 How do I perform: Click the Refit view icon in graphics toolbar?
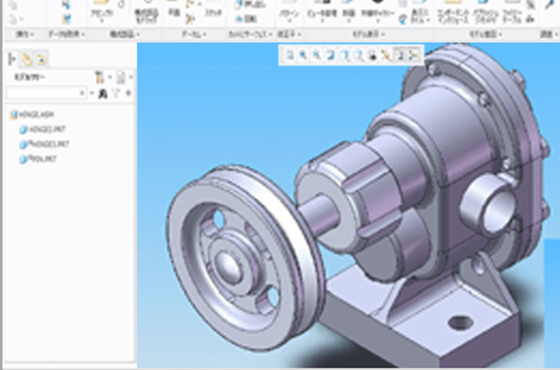(289, 55)
